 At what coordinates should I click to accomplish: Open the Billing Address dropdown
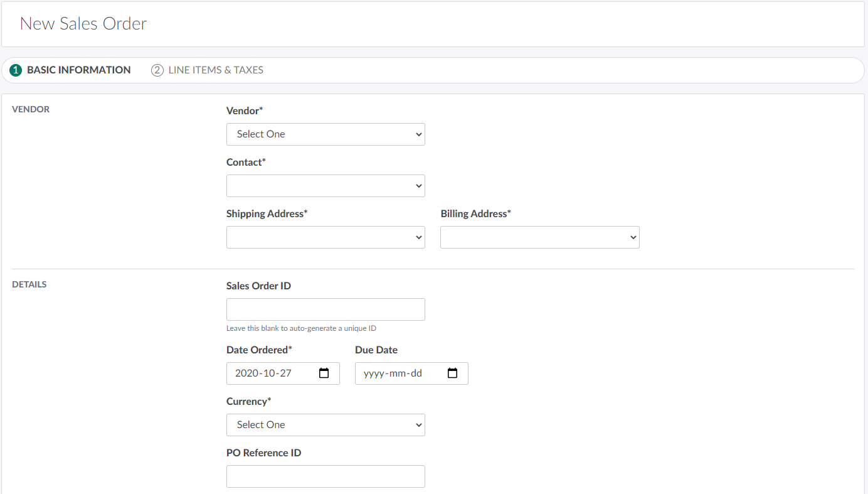(539, 237)
